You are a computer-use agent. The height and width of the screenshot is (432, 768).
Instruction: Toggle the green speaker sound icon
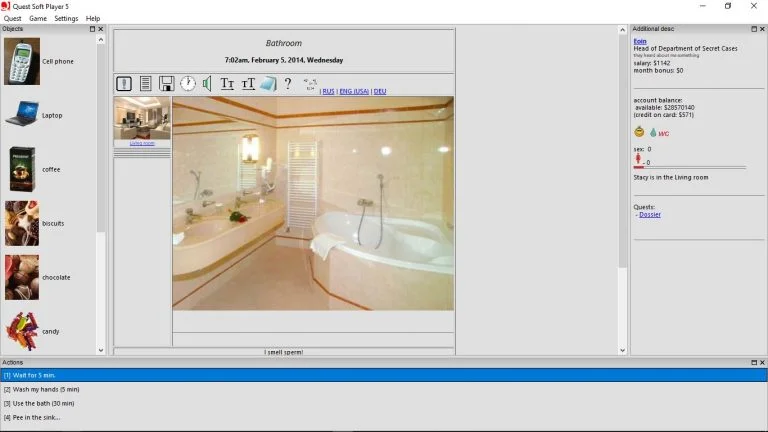click(x=207, y=84)
